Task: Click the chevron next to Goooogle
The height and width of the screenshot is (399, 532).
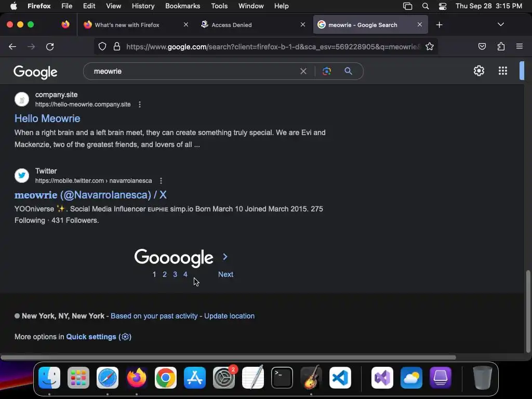Action: tap(225, 257)
